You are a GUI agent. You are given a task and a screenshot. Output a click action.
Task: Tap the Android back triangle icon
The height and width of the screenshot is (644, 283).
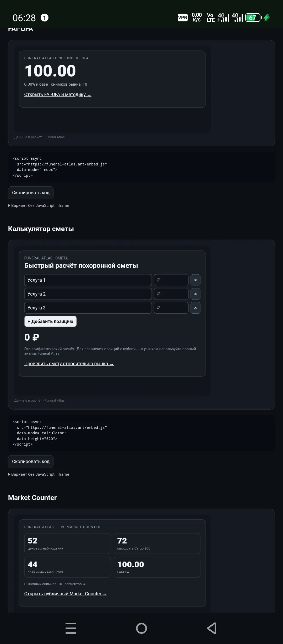click(x=212, y=628)
